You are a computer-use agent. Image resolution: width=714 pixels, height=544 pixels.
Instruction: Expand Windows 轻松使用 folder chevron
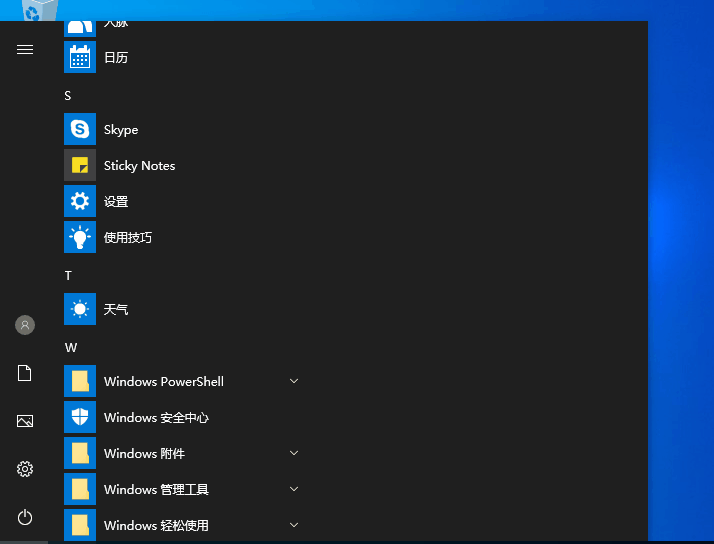click(294, 524)
